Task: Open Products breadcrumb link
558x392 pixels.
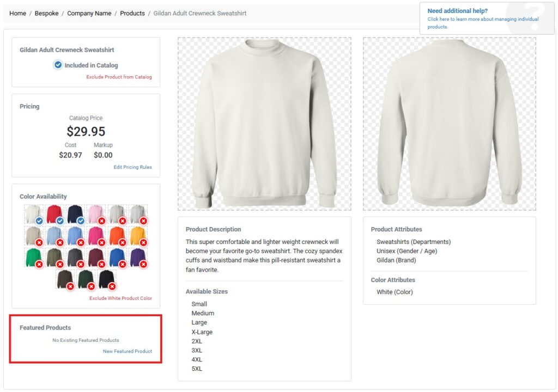Action: click(x=132, y=13)
